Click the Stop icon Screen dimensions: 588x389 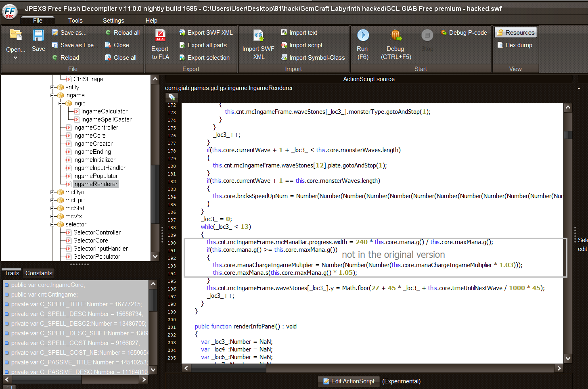(x=427, y=36)
